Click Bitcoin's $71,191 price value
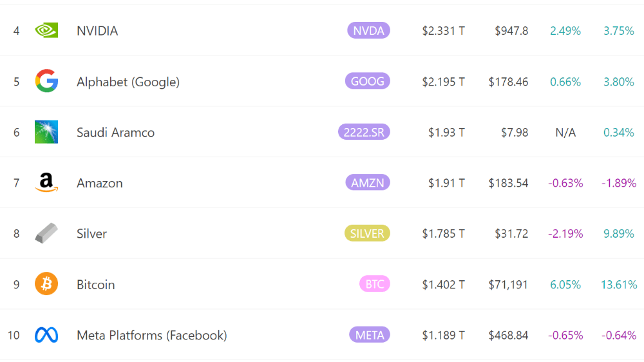The height and width of the screenshot is (362, 644). tap(508, 284)
